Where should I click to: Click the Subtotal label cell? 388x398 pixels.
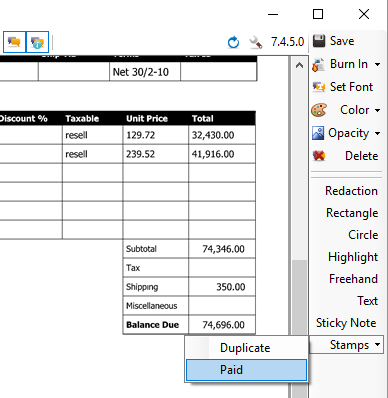(x=156, y=249)
